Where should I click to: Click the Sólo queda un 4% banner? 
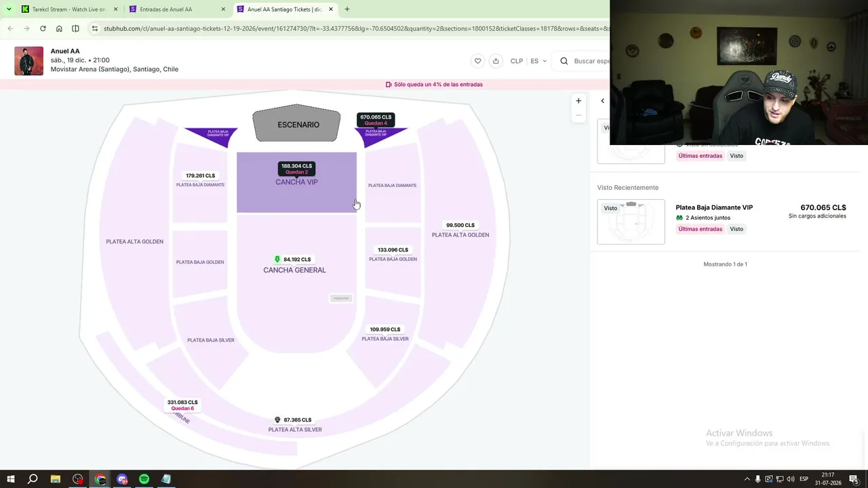[x=434, y=85]
